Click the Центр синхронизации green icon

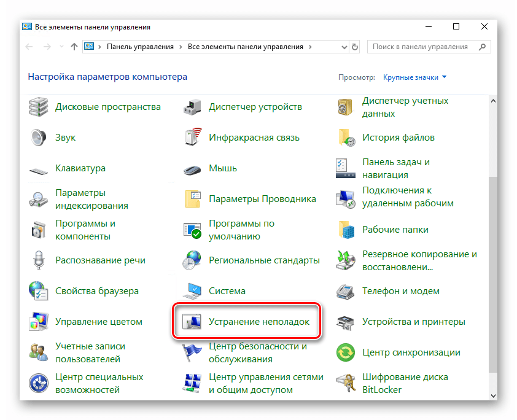[345, 352]
